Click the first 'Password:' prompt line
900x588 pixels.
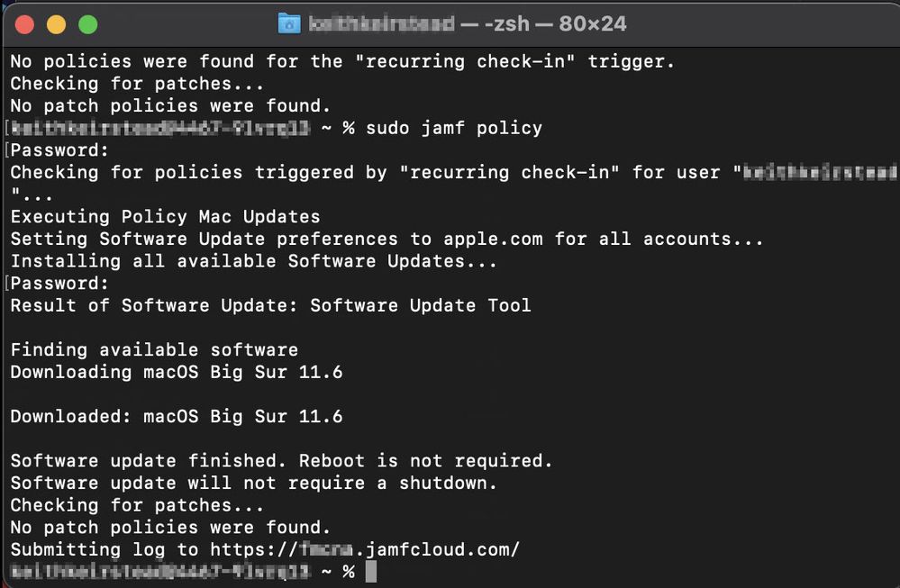click(x=59, y=150)
